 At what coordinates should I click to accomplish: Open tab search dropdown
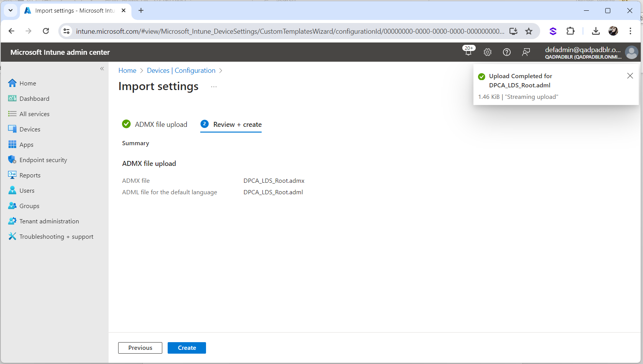(10, 10)
